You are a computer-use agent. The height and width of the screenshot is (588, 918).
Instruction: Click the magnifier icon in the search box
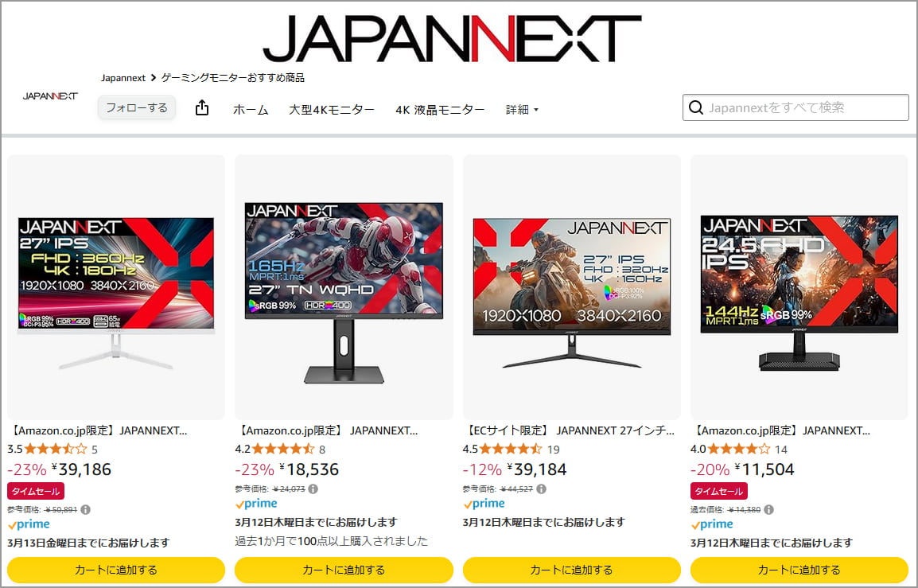(x=695, y=107)
